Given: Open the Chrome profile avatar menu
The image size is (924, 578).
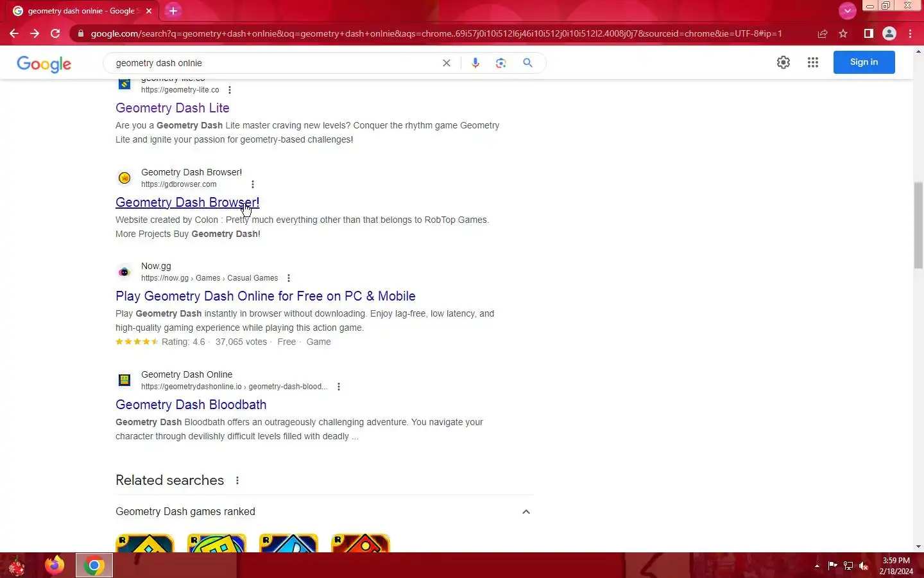Looking at the screenshot, I should pos(889,33).
